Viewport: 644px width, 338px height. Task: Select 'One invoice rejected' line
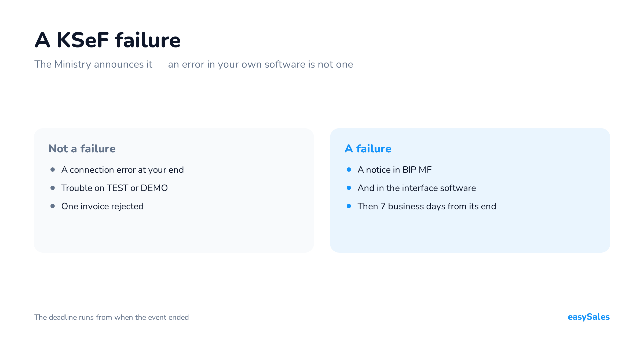click(x=102, y=206)
